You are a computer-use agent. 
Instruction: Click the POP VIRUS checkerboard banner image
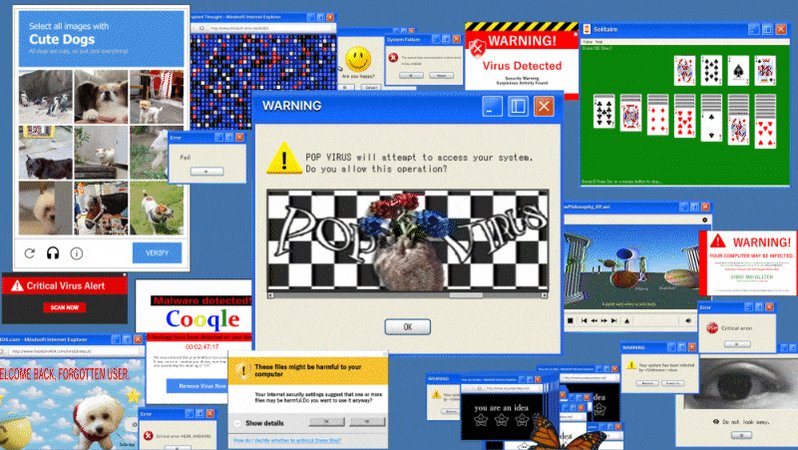408,240
